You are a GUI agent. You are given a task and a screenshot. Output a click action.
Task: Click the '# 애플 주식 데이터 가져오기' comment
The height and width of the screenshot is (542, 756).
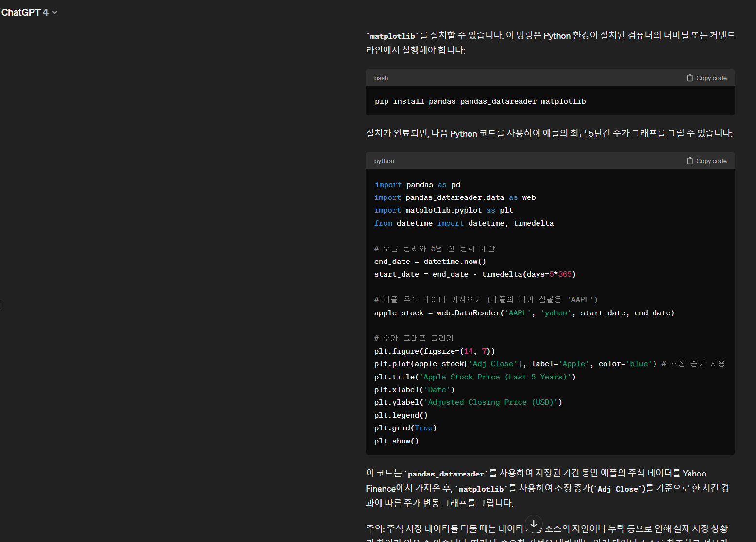486,300
